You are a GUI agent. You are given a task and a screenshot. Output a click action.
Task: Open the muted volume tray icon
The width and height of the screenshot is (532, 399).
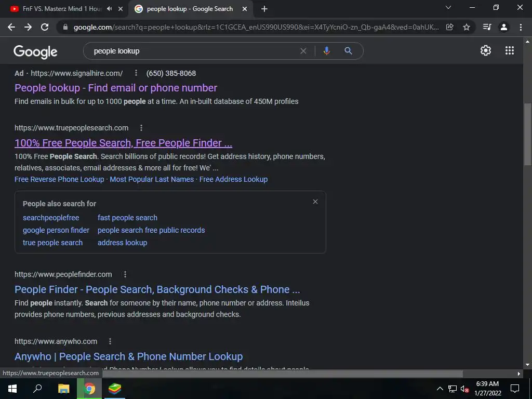(464, 389)
